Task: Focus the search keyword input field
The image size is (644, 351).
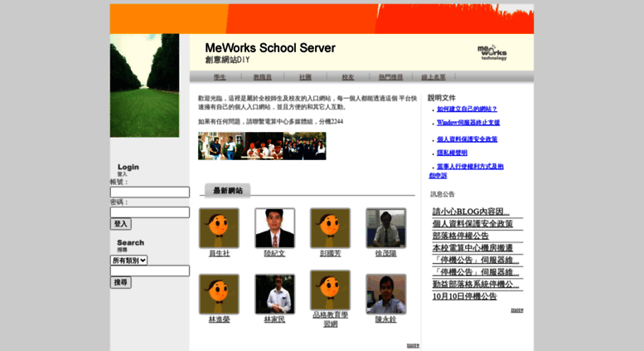Action: click(150, 271)
